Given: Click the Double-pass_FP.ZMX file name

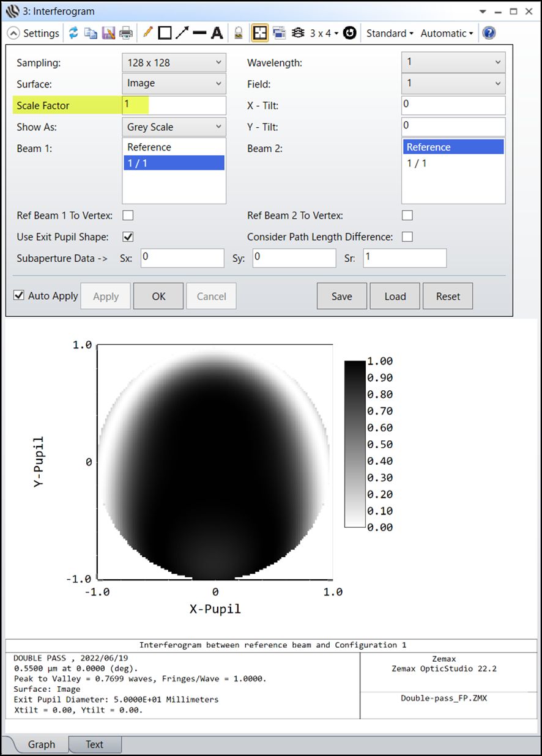Looking at the screenshot, I should tap(444, 698).
